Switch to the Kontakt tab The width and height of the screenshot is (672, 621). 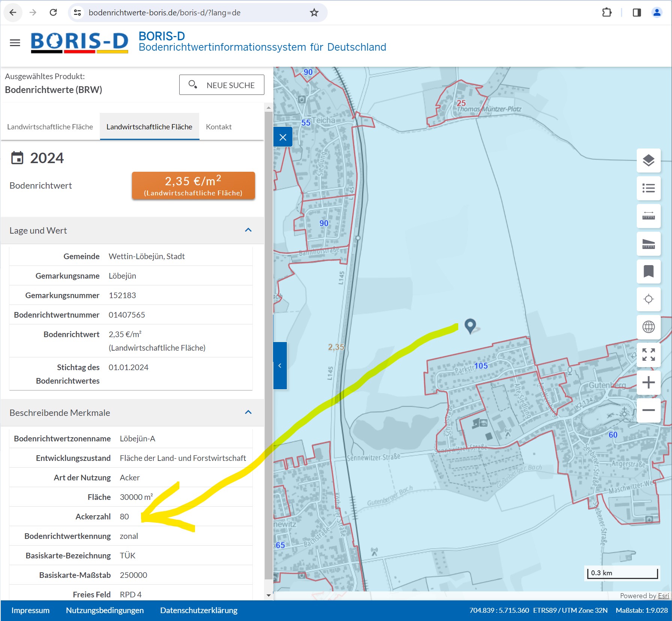(219, 127)
